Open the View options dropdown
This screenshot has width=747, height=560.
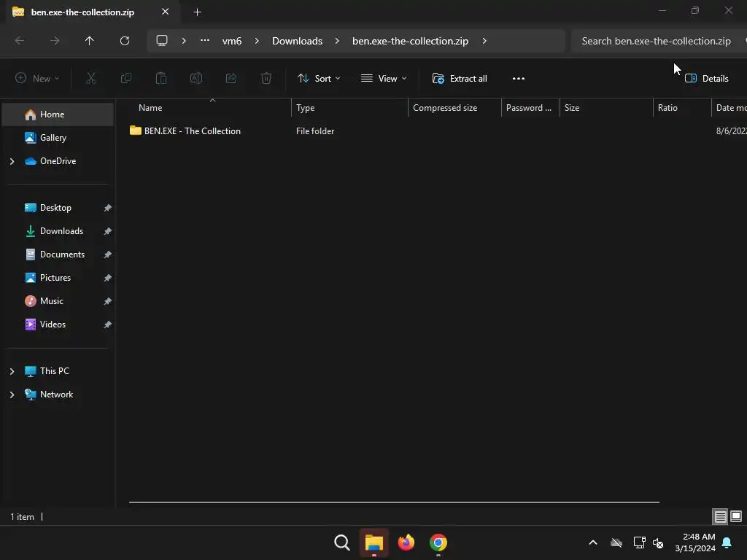pyautogui.click(x=384, y=78)
